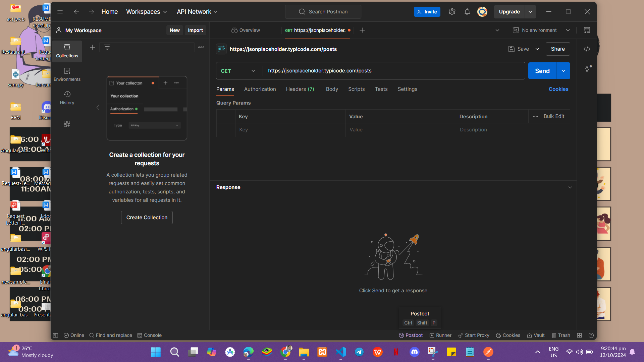The image size is (644, 362).
Task: Open the Cookies link near Send
Action: 558,89
